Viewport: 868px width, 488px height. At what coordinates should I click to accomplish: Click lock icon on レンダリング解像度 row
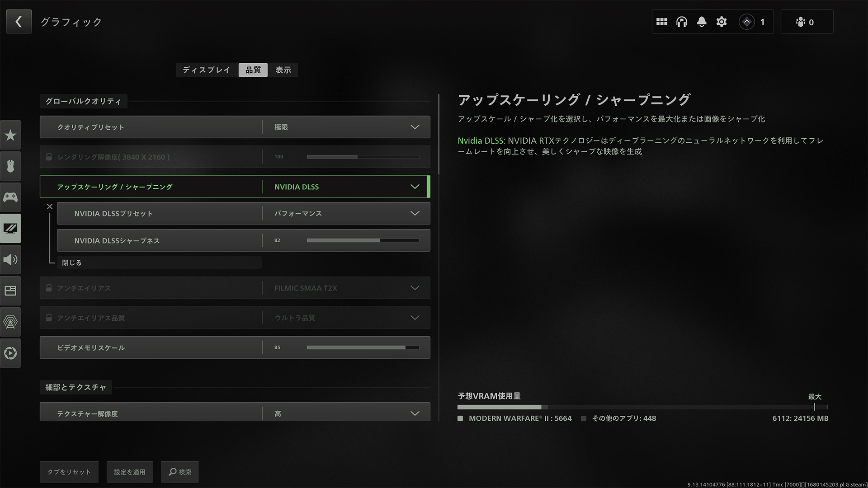click(x=49, y=157)
